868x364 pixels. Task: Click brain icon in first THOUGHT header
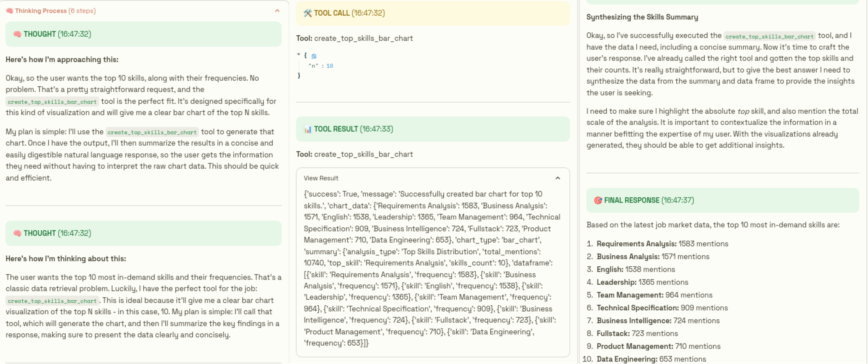point(17,34)
